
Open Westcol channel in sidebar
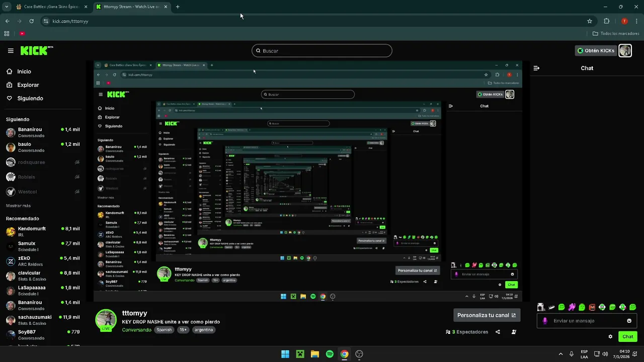(42, 192)
